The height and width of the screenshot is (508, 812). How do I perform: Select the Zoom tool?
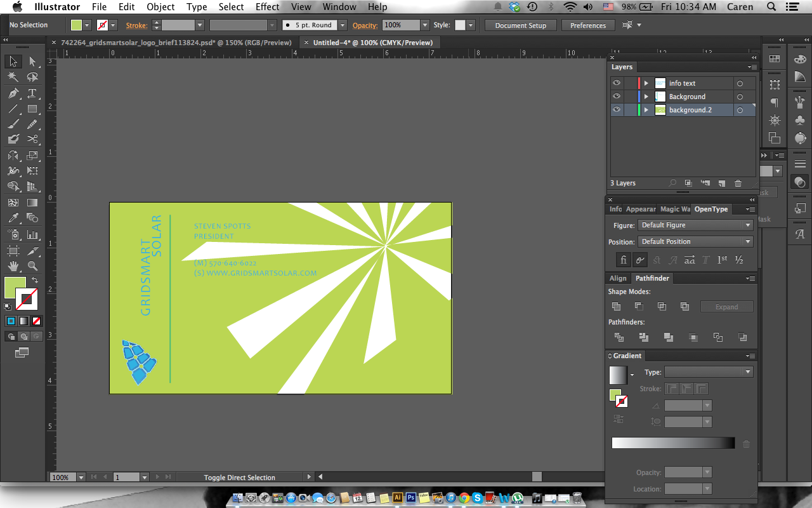point(32,266)
